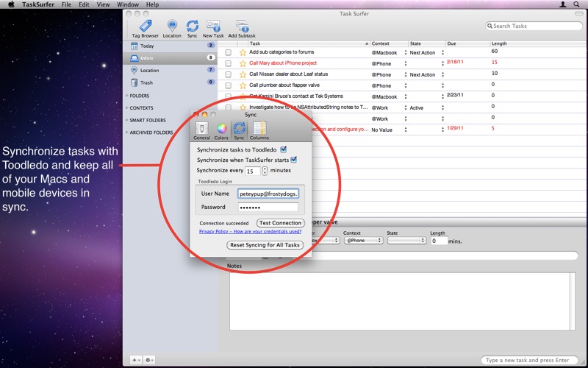
Task: Open the State dropdown in details pane
Action: click(x=406, y=241)
